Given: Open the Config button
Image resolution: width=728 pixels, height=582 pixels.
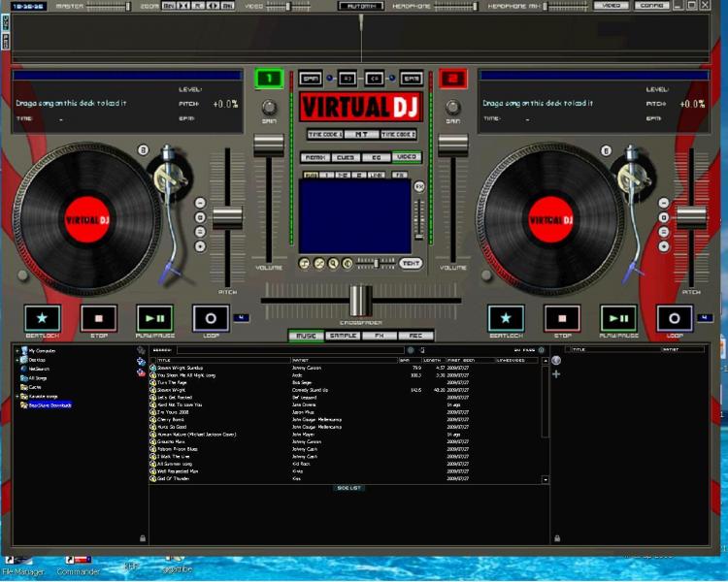Looking at the screenshot, I should coord(651,6).
